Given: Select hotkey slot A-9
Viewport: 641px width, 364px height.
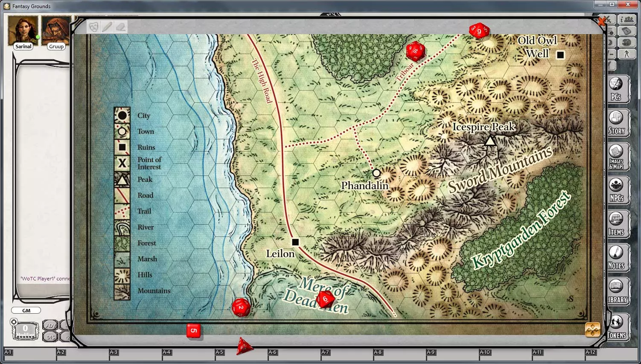Looking at the screenshot, I should (453, 354).
